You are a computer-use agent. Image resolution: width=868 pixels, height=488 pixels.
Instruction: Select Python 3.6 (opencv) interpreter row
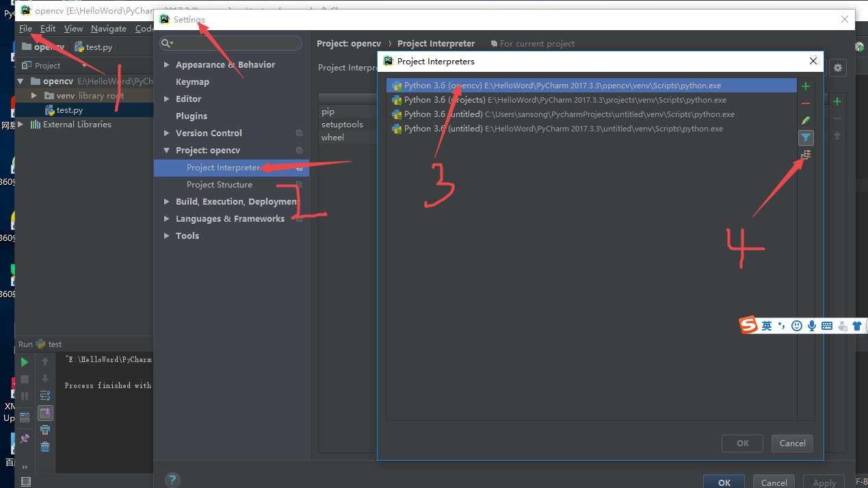(x=592, y=86)
